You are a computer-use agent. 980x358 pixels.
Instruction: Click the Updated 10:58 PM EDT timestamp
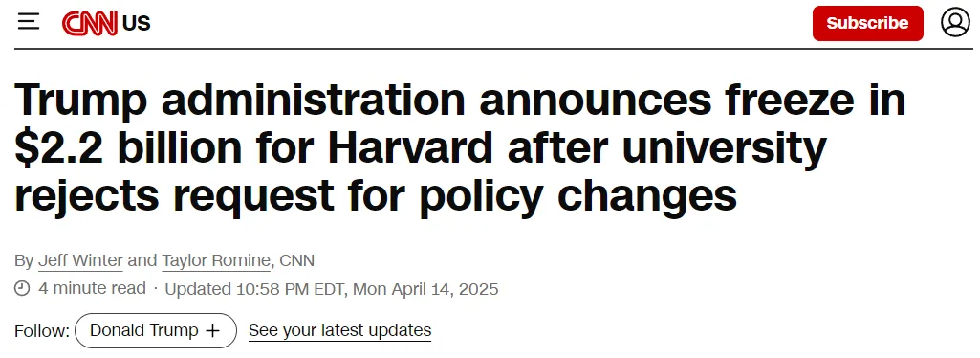pos(257,289)
